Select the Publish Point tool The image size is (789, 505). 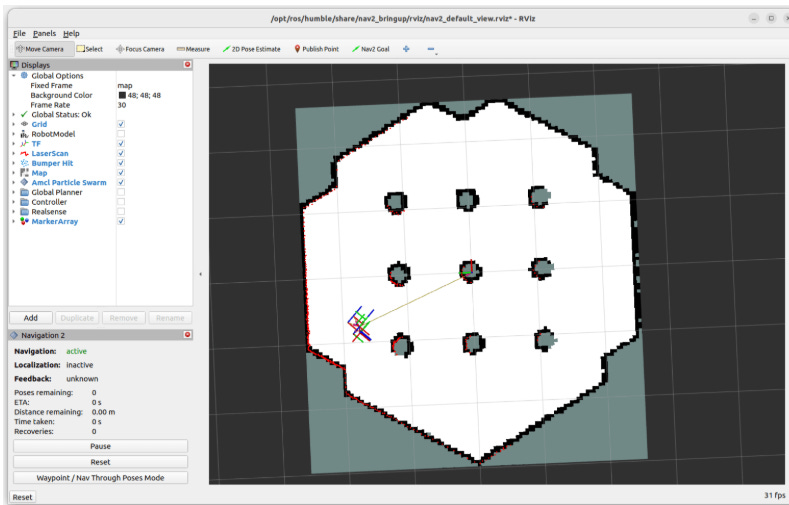click(317, 49)
